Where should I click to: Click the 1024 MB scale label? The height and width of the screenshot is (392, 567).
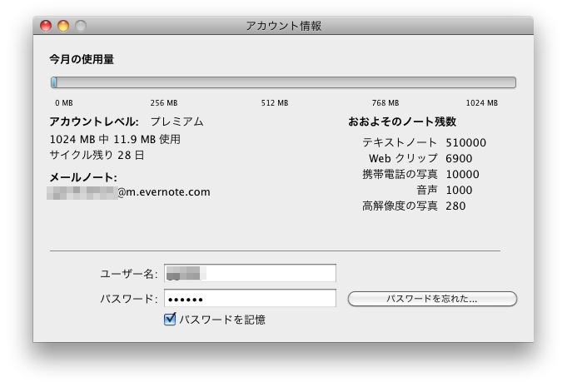point(481,103)
